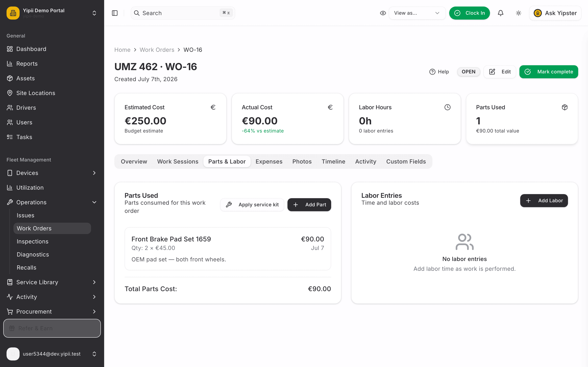Toggle Clock In status
This screenshot has height=367, width=588.
pos(469,13)
